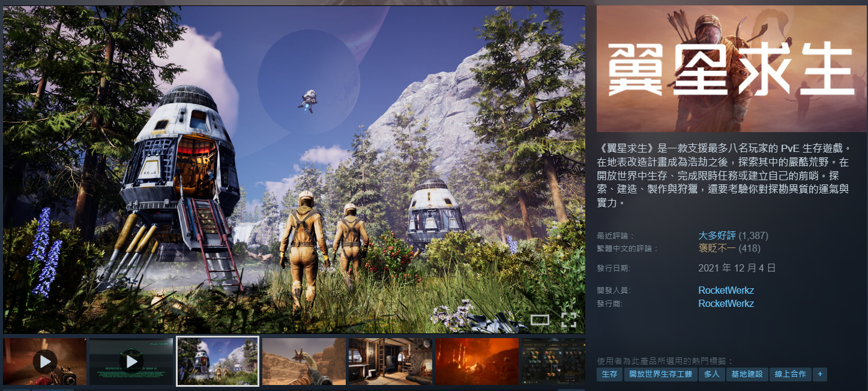Viewport: 868px width, 391px height.
Task: Play the first trailer with the gun scene
Action: pyautogui.click(x=45, y=361)
